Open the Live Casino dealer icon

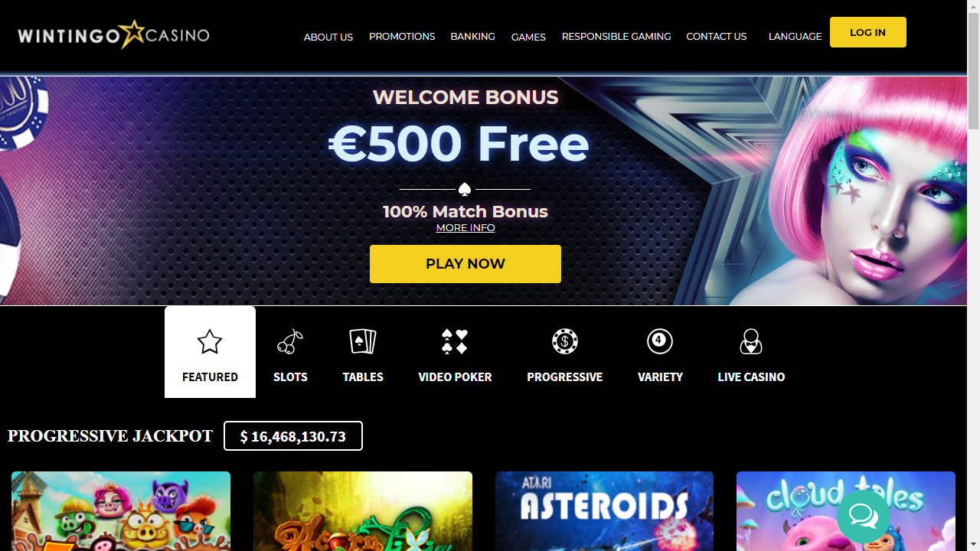point(751,341)
